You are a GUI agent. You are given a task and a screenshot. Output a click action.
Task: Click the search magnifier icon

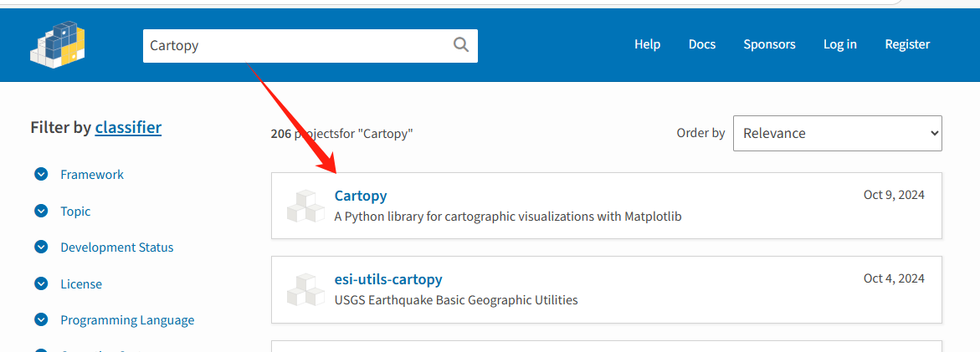(x=460, y=45)
